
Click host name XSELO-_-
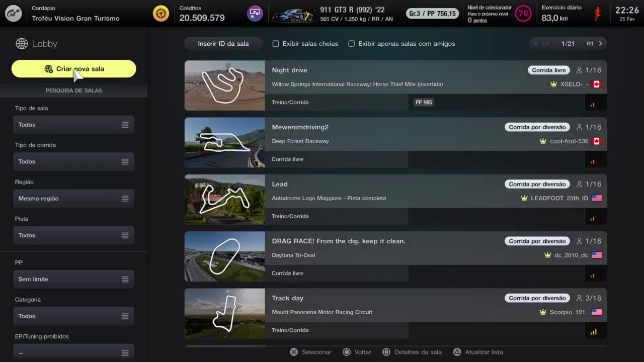(x=575, y=84)
